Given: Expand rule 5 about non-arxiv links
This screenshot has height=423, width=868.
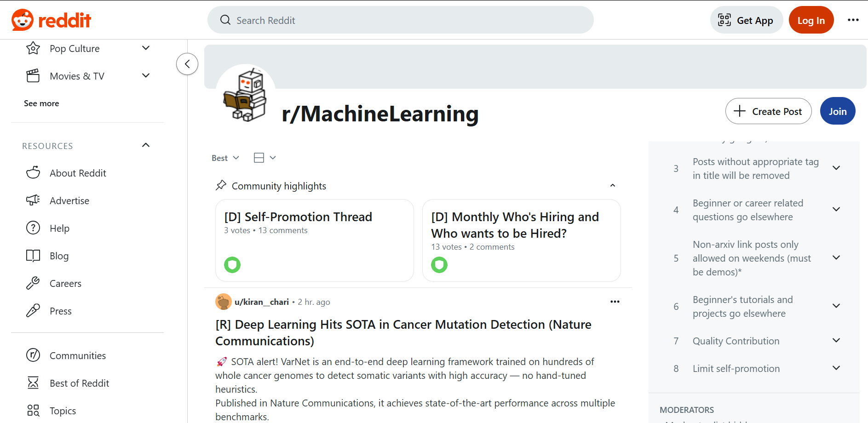Looking at the screenshot, I should coord(836,257).
